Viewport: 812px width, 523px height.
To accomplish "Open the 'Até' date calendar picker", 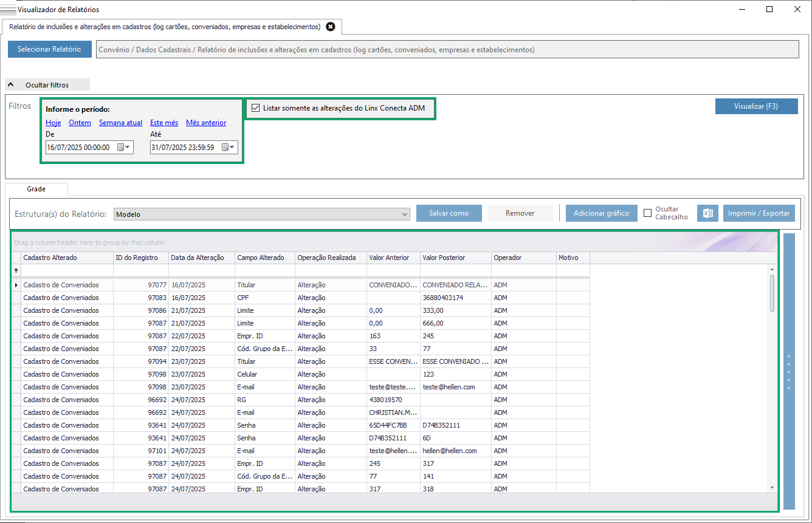I will (x=229, y=147).
